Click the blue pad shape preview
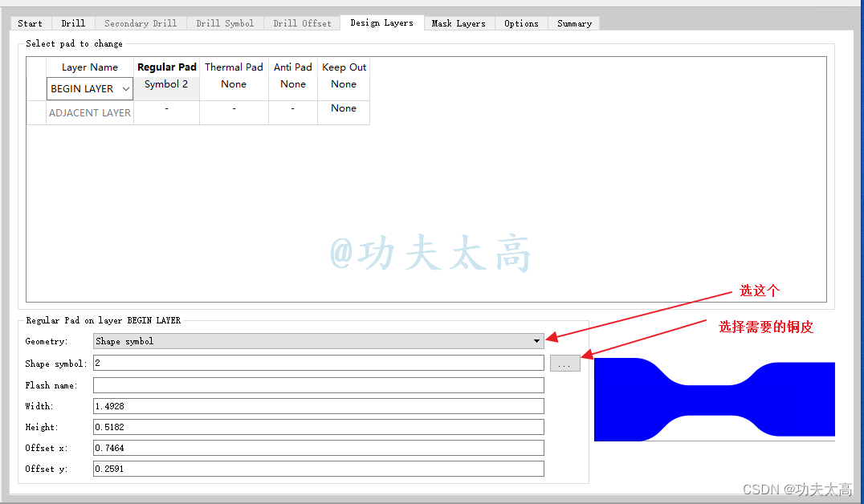 (x=714, y=399)
